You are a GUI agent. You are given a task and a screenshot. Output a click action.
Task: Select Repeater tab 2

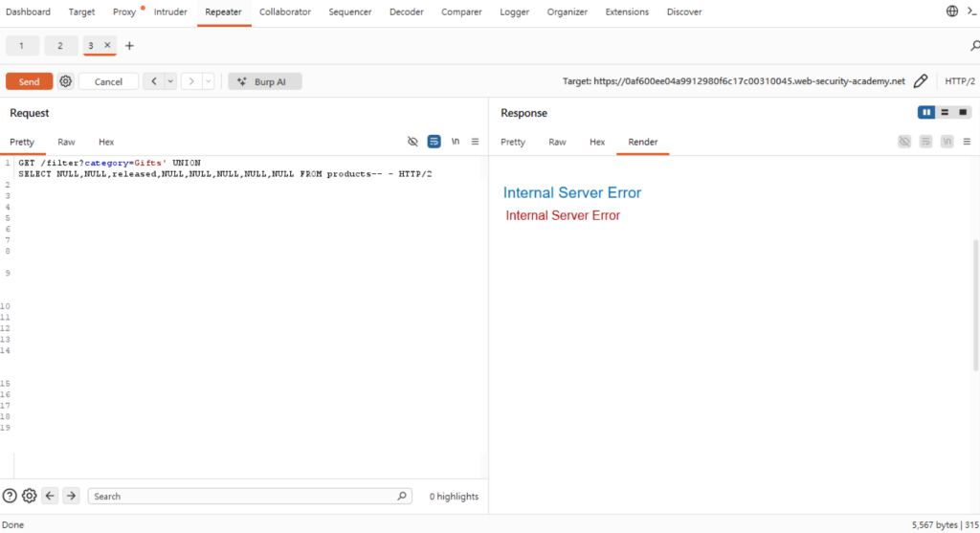pyautogui.click(x=60, y=46)
